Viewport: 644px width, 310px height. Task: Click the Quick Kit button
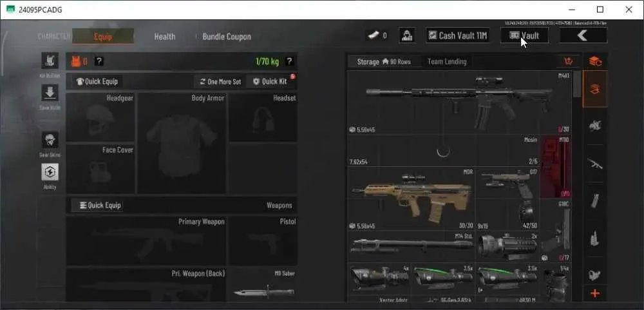pyautogui.click(x=270, y=81)
